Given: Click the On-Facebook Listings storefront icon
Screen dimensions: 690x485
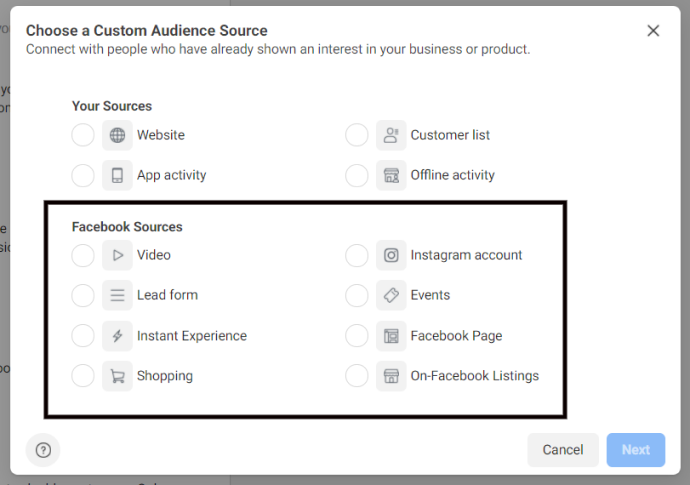Looking at the screenshot, I should click(391, 376).
